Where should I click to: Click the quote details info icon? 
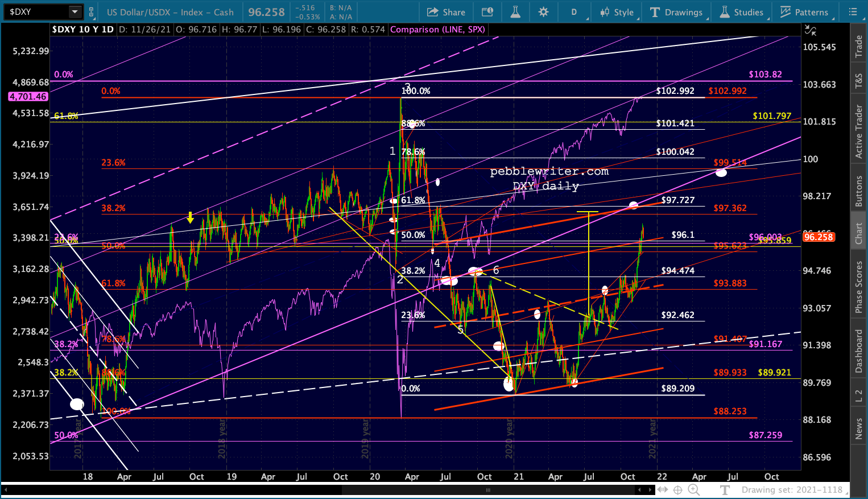pyautogui.click(x=487, y=12)
